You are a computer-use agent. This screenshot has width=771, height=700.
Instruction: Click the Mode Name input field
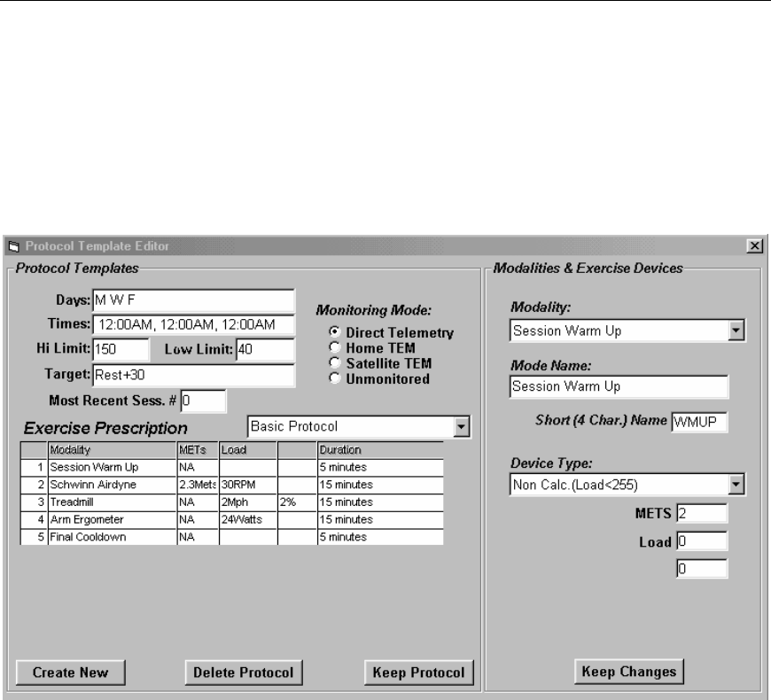pos(619,386)
